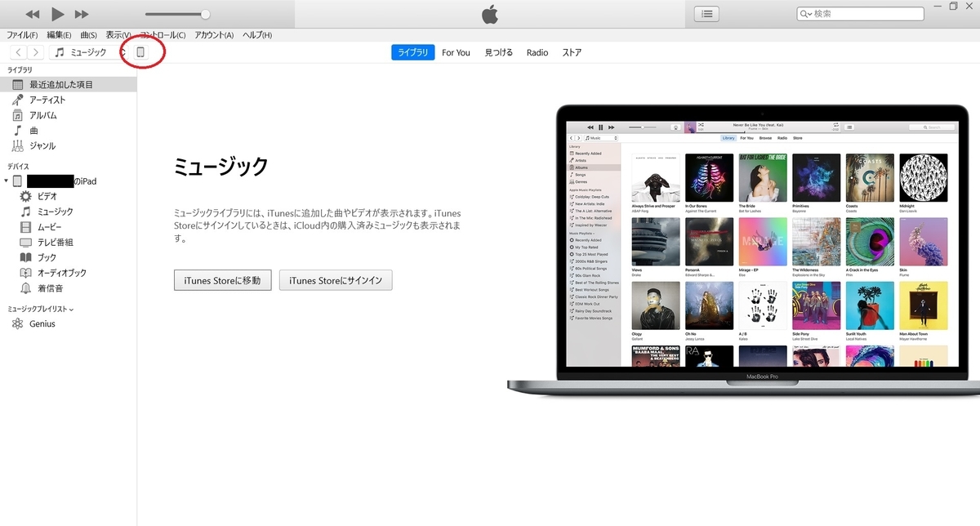Click the TV screen icon under iPad

pyautogui.click(x=26, y=243)
